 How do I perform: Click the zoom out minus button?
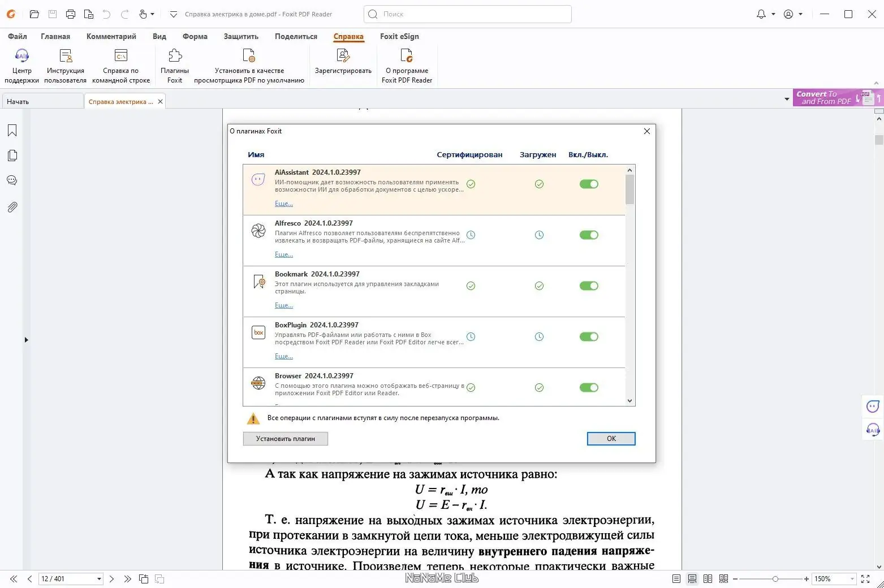click(735, 579)
